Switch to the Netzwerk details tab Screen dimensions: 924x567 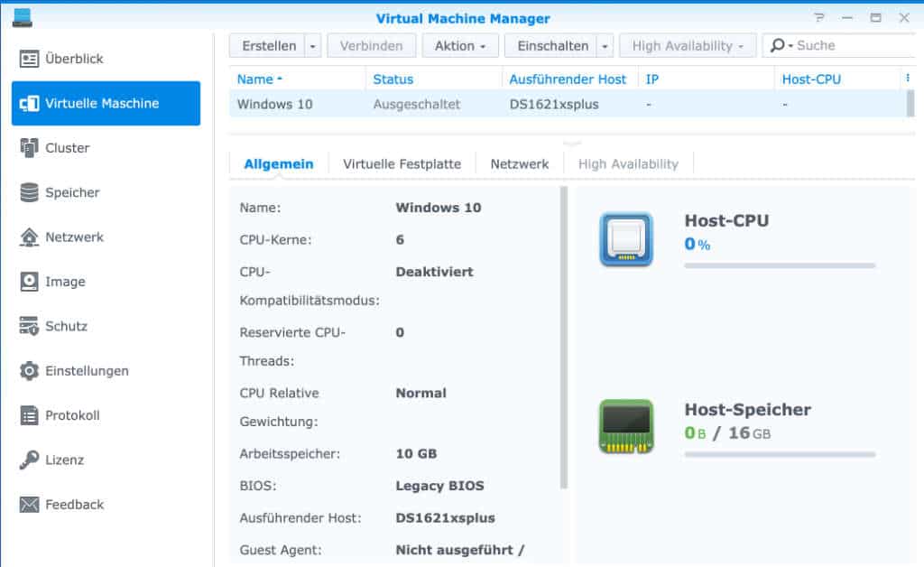click(519, 163)
